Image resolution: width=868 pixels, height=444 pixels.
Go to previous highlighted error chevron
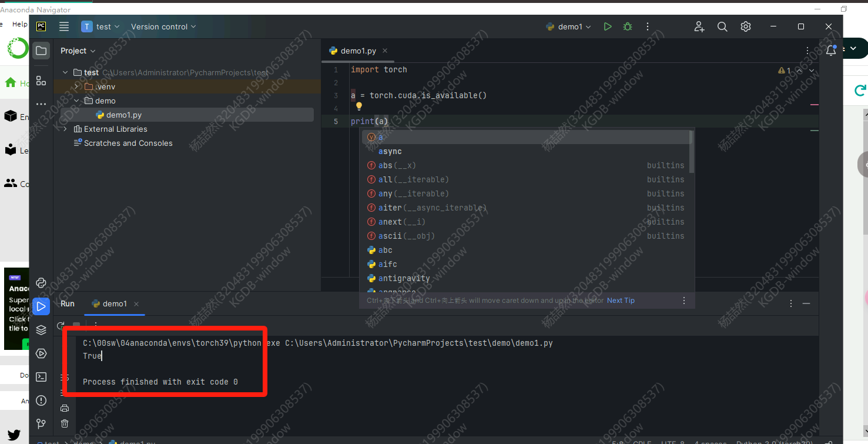799,71
